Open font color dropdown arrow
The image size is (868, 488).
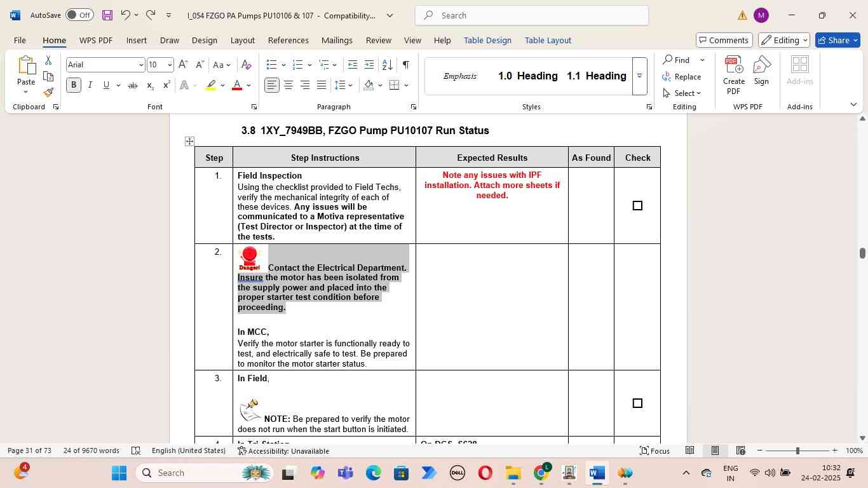pos(248,85)
